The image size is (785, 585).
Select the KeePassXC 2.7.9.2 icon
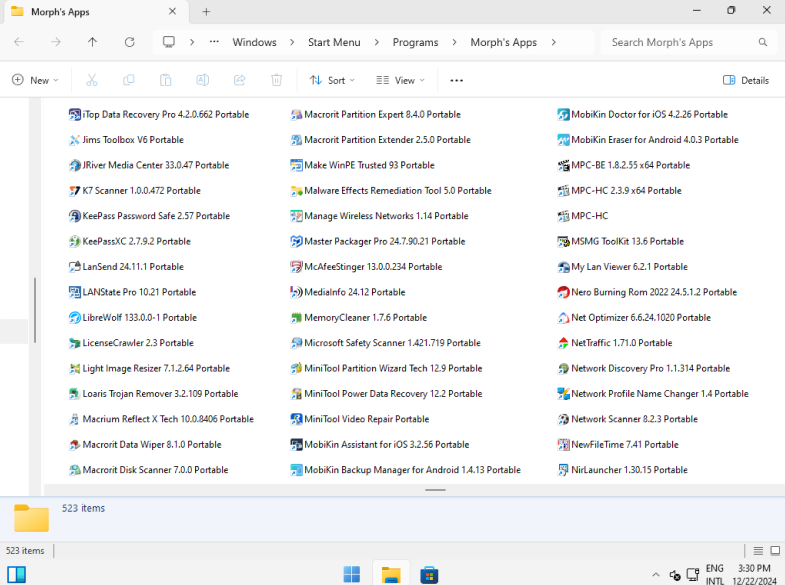point(75,242)
